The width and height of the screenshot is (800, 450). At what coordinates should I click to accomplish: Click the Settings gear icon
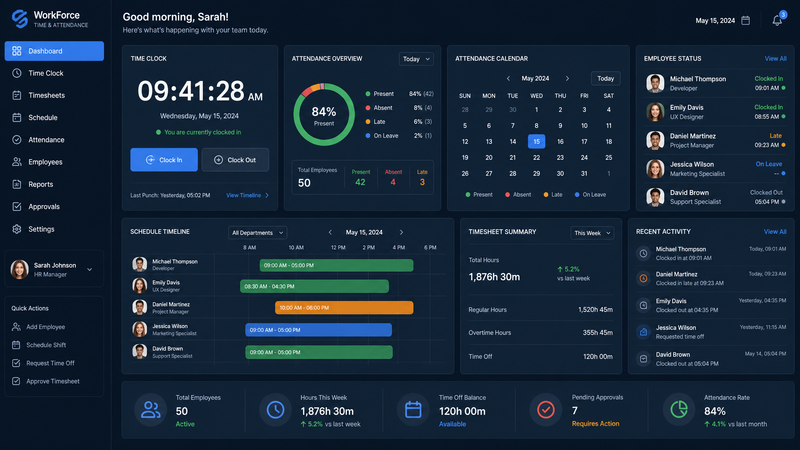point(17,229)
